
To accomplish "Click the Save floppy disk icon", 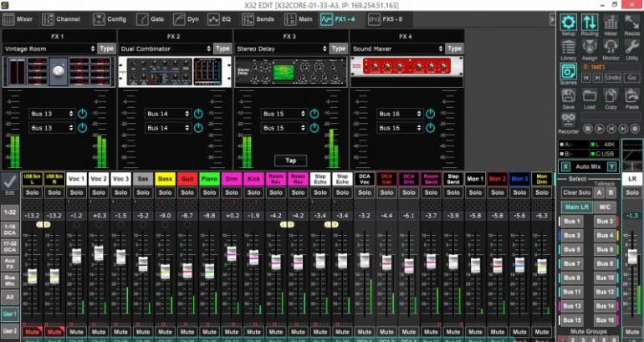I will tap(569, 96).
